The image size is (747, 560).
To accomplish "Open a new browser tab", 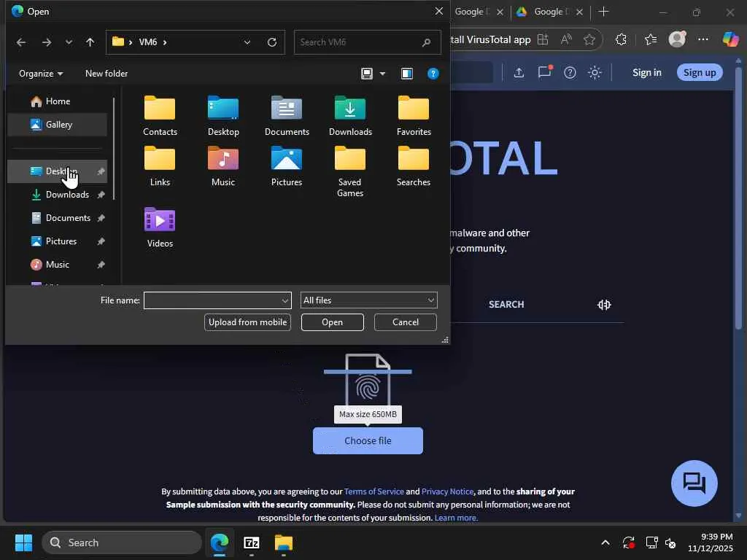I will tap(603, 12).
